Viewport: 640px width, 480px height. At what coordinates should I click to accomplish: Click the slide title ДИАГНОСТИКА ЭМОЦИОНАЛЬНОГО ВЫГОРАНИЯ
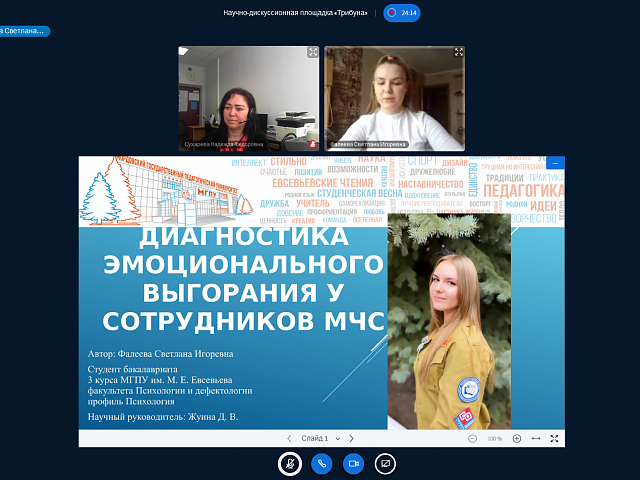click(x=244, y=279)
